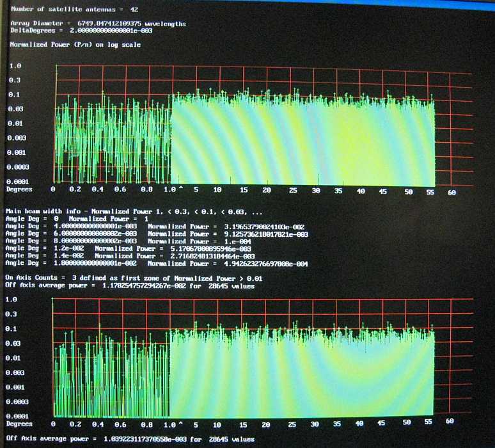Click the '40' x-axis tick on top chart

361,191
